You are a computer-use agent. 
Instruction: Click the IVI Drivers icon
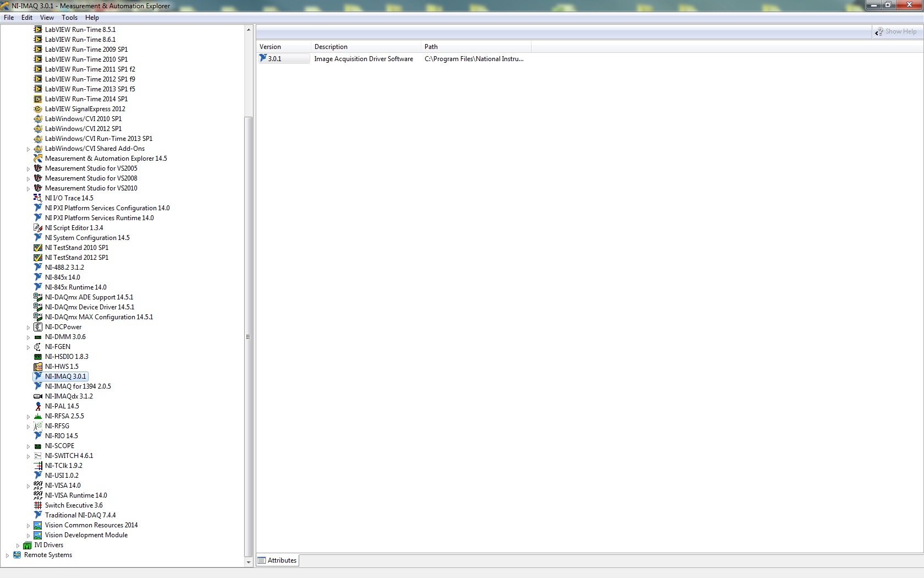[x=28, y=545]
